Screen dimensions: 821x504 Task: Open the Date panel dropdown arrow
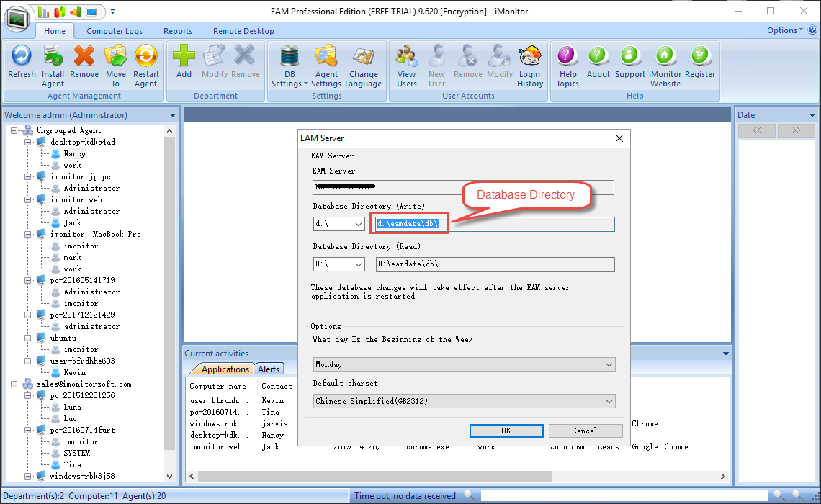(812, 115)
